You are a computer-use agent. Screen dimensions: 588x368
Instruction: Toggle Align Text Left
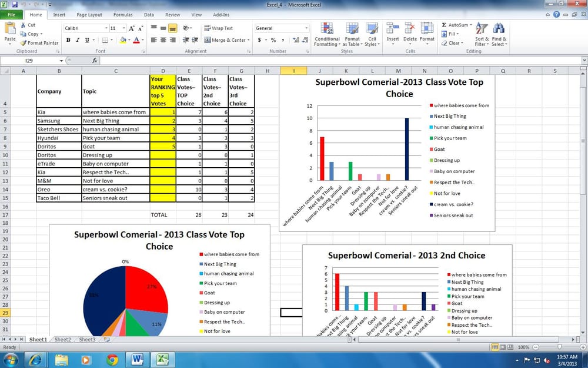click(153, 40)
